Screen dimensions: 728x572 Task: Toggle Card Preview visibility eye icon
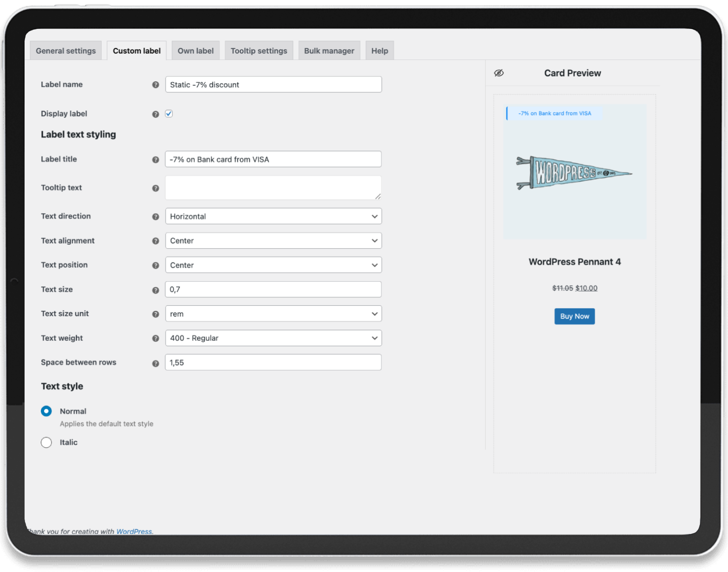(x=499, y=73)
